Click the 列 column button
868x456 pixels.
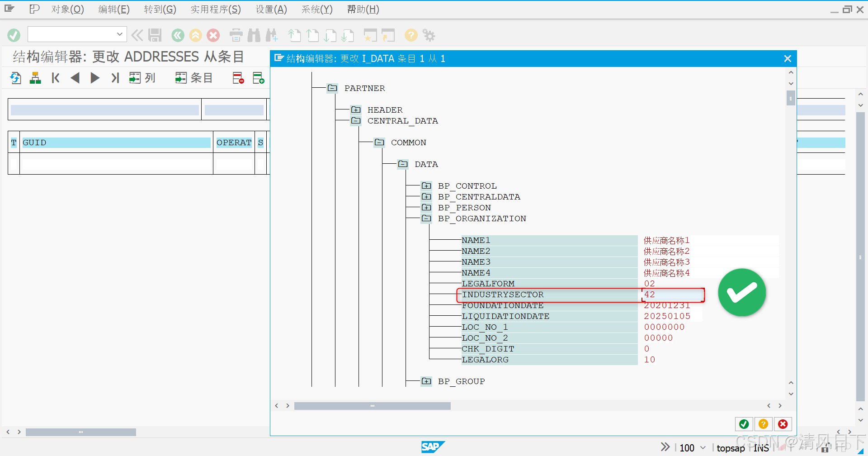click(142, 78)
